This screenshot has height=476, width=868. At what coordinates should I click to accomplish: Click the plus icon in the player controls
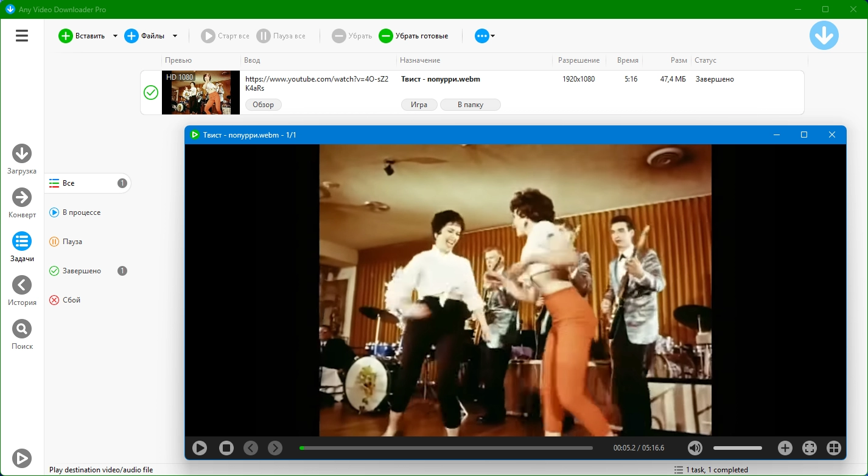coord(785,448)
